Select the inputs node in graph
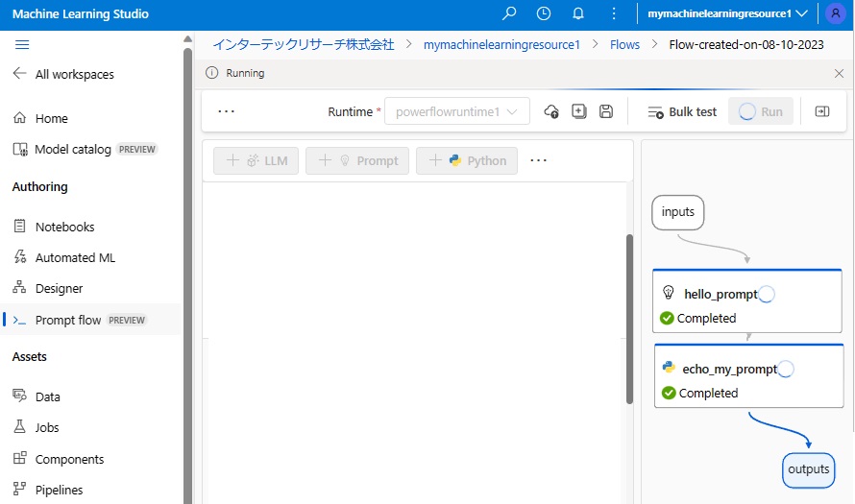The image size is (855, 504). [x=678, y=212]
